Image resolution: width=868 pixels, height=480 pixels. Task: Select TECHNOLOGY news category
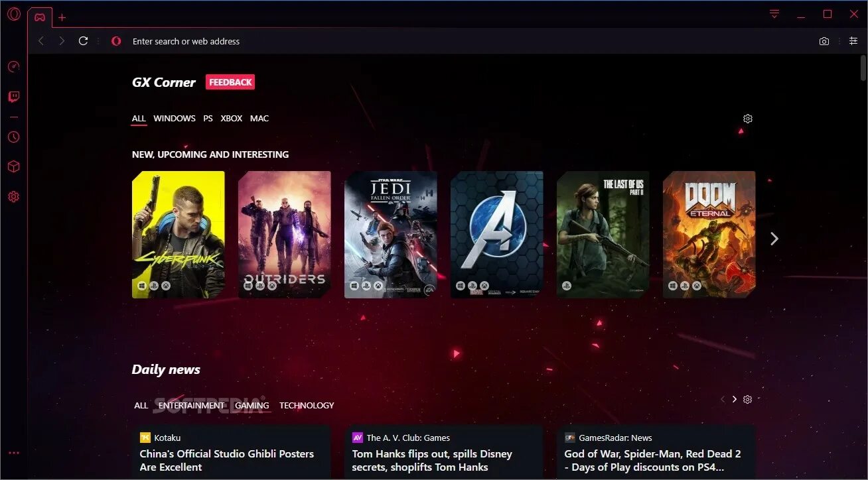click(x=307, y=405)
